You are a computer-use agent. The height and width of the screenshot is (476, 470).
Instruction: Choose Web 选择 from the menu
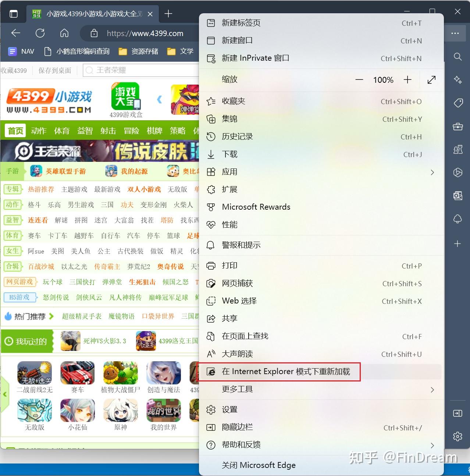coord(321,301)
